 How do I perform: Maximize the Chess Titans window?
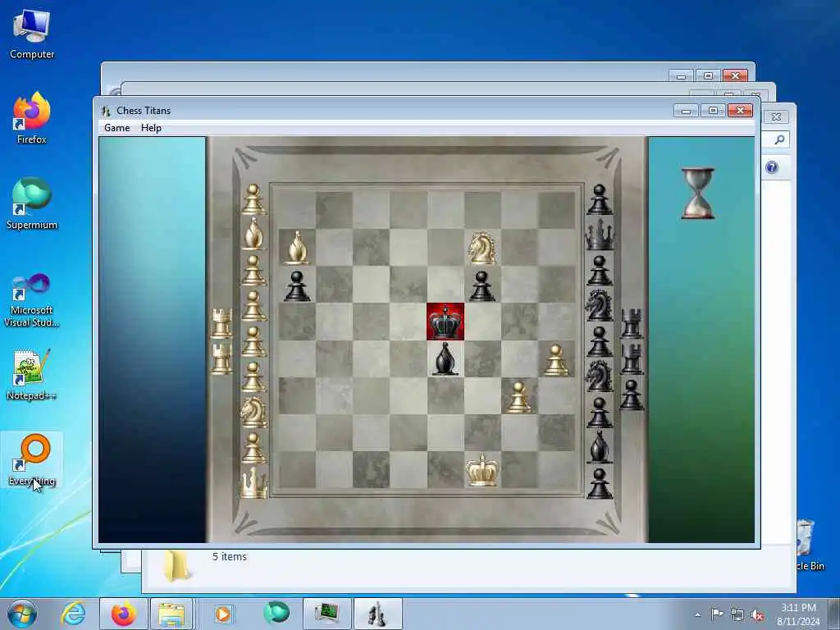[x=713, y=111]
